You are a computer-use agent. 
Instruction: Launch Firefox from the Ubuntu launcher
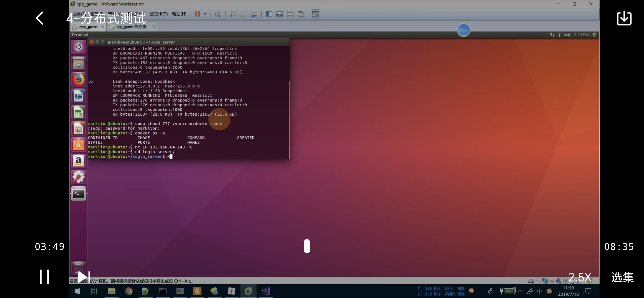(78, 80)
